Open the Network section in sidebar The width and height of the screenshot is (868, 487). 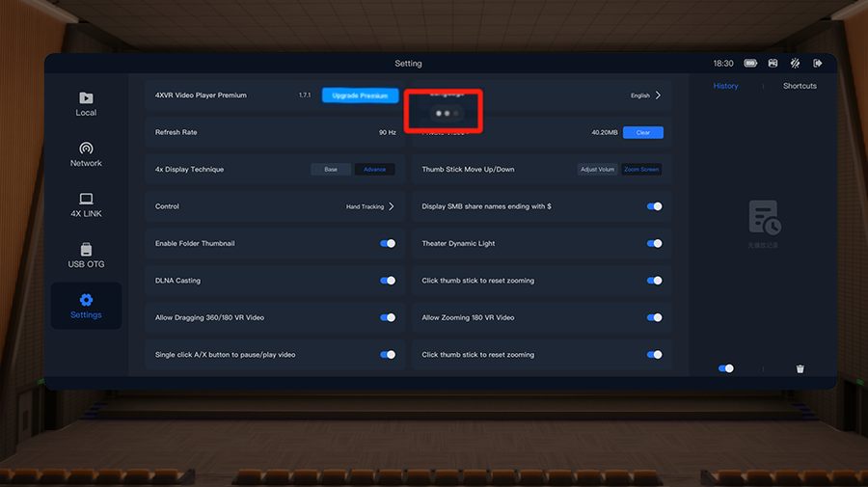tap(86, 154)
